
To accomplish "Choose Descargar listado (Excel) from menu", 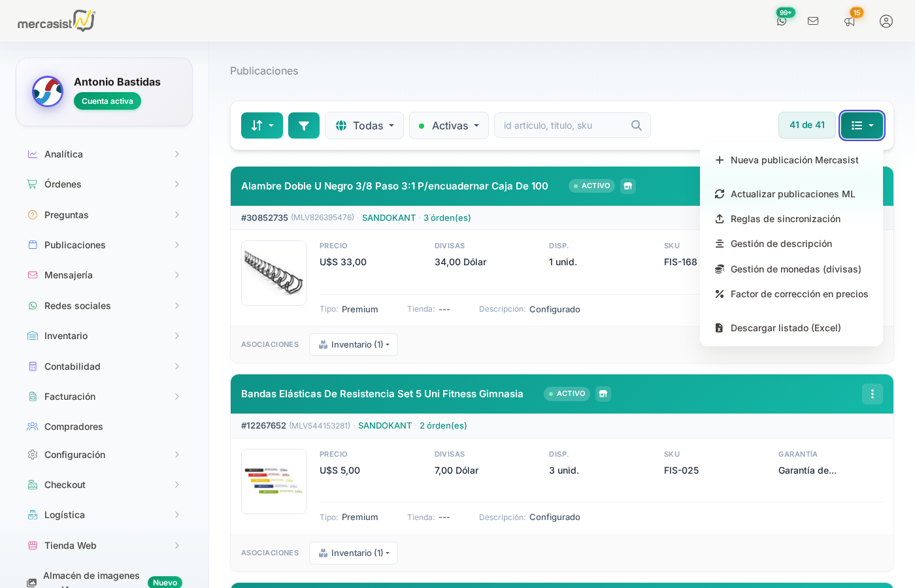I will tap(785, 328).
